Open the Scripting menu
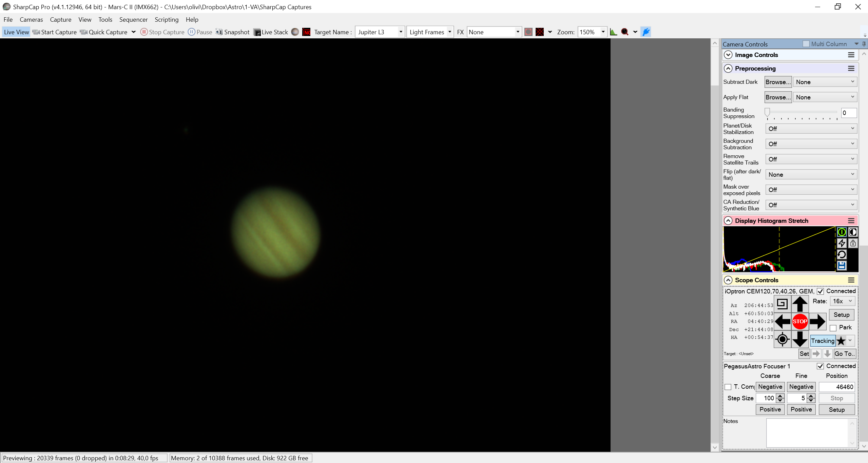 [x=167, y=19]
